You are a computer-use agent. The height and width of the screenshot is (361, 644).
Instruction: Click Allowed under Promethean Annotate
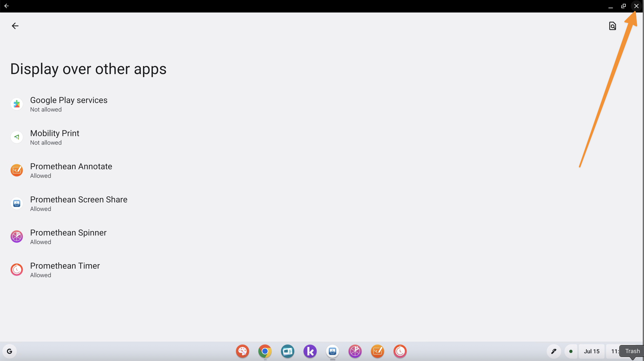(40, 176)
